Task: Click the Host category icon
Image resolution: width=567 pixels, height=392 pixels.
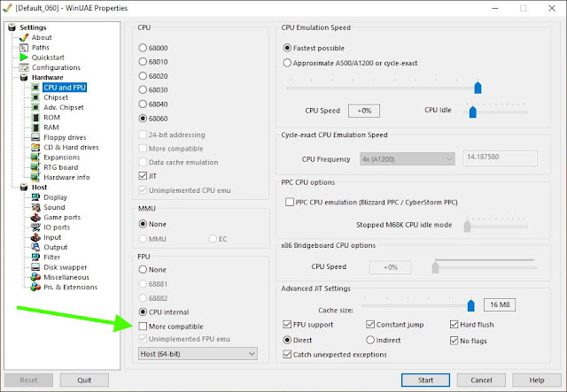Action: tap(24, 187)
